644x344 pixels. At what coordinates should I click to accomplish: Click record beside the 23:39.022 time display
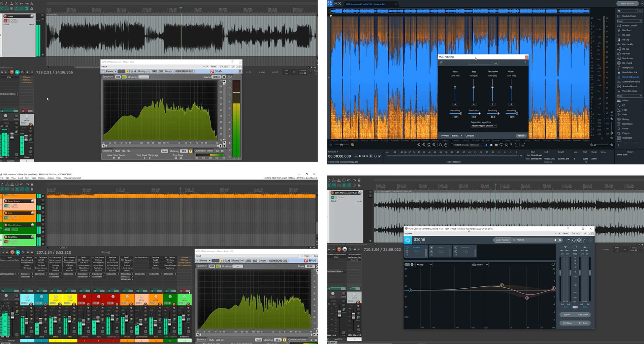tap(339, 249)
